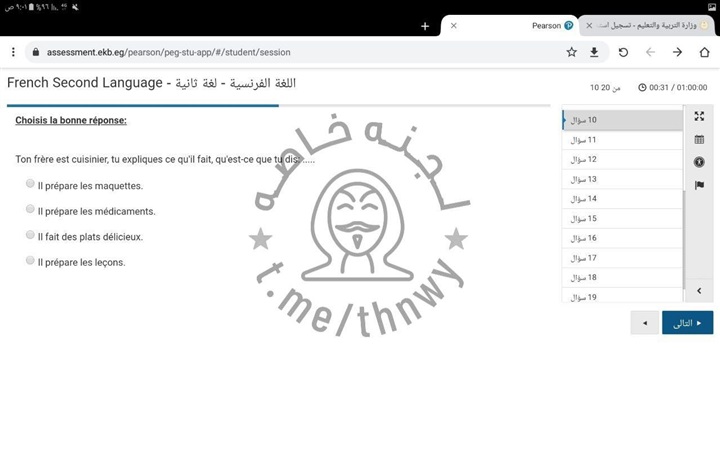
Task: Click the download icon in address bar
Action: (595, 52)
